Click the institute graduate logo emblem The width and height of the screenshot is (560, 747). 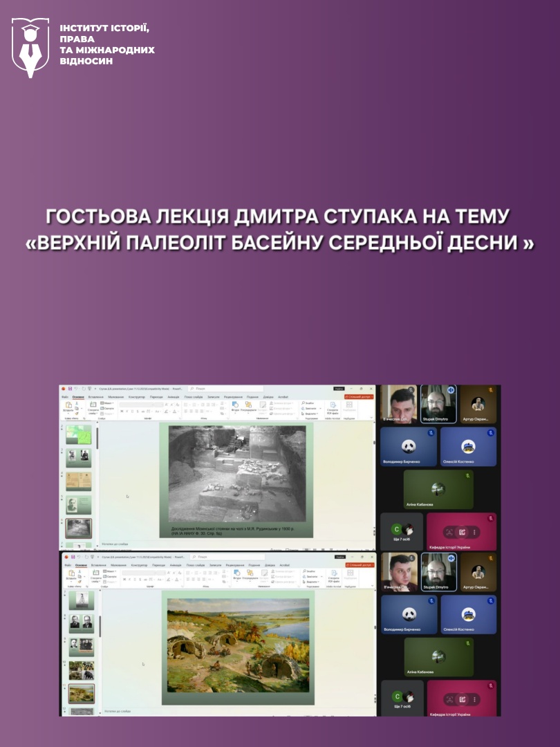[x=30, y=47]
